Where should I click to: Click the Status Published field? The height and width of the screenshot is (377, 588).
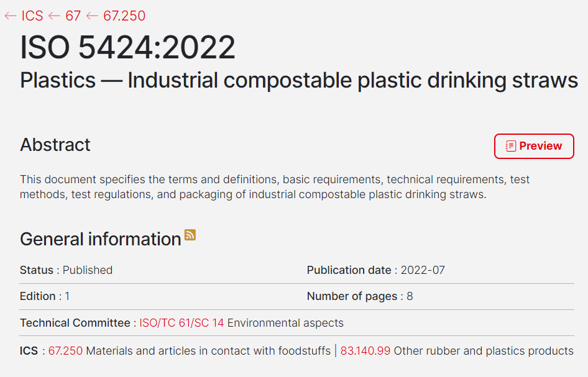(67, 270)
